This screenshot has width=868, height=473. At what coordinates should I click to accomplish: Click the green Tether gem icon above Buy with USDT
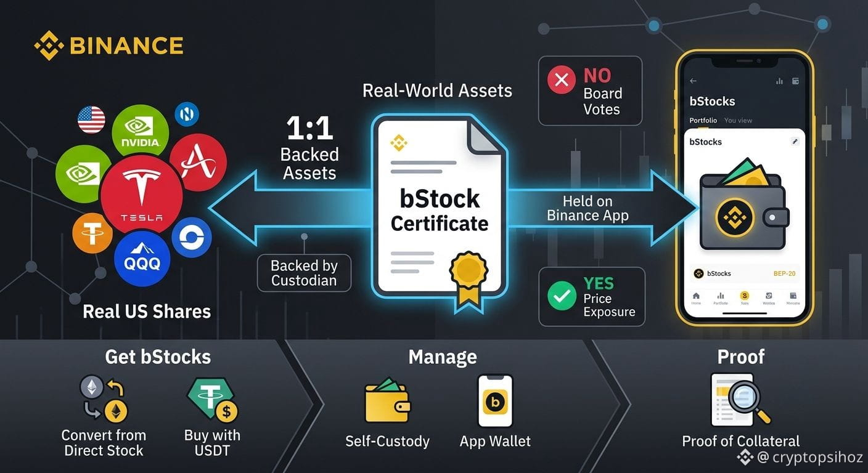pos(212,399)
